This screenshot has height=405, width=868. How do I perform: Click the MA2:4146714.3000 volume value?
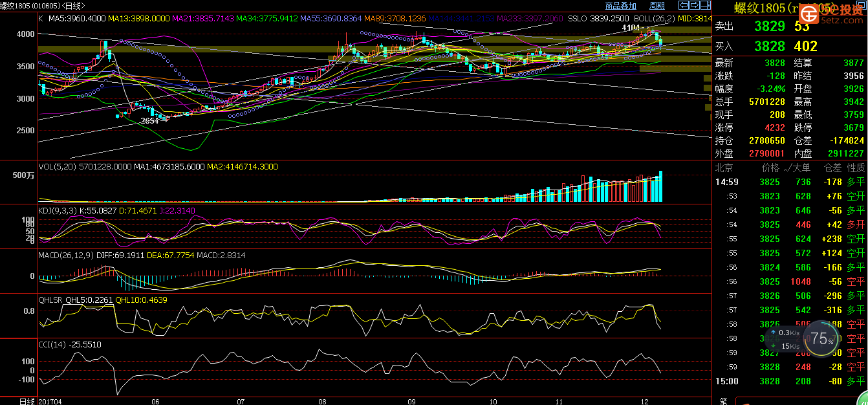242,166
